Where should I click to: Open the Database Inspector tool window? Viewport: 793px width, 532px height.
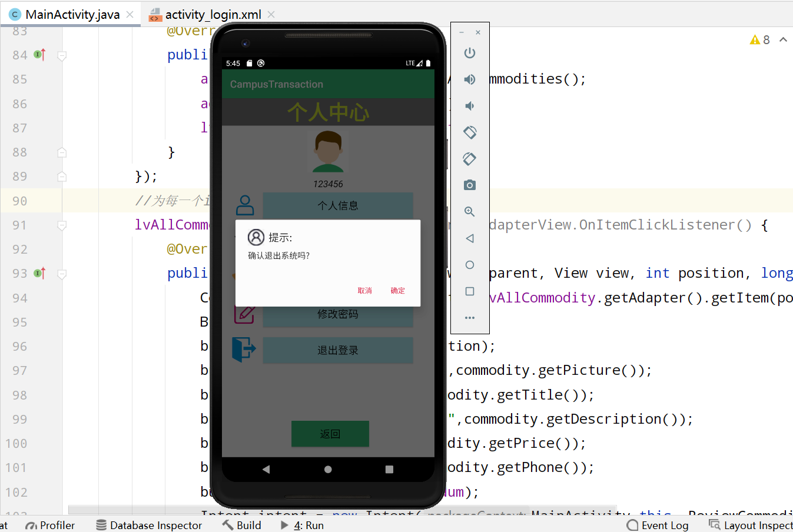(x=149, y=525)
